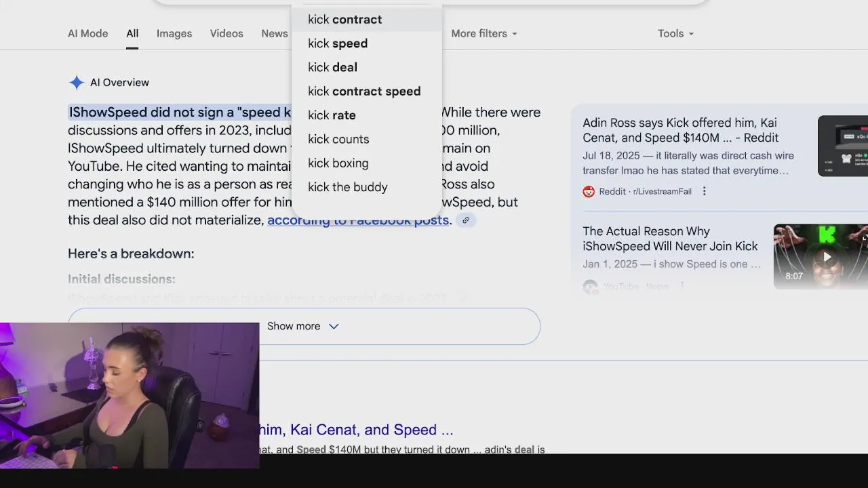
Task: Select the 'kick deal' suggestion
Action: click(x=367, y=67)
